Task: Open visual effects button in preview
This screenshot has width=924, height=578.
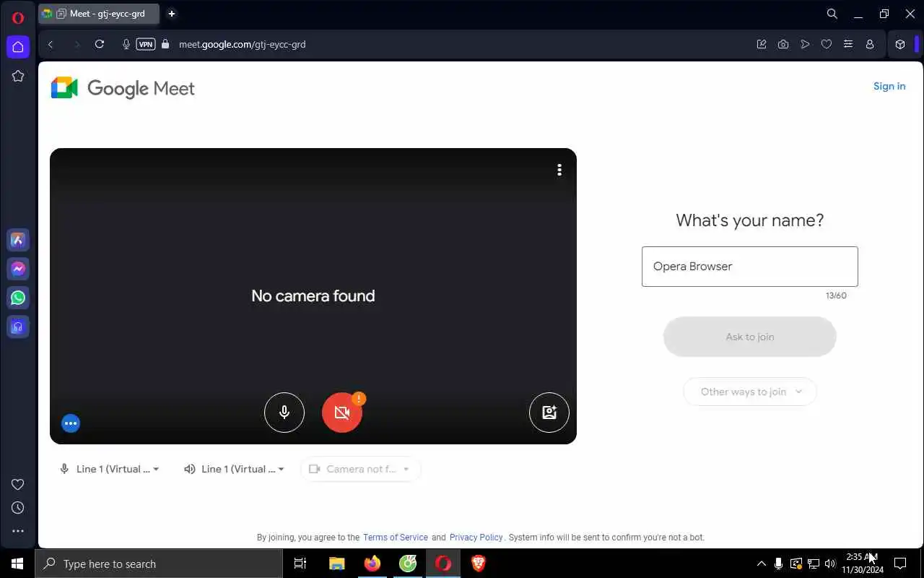Action: coord(549,413)
